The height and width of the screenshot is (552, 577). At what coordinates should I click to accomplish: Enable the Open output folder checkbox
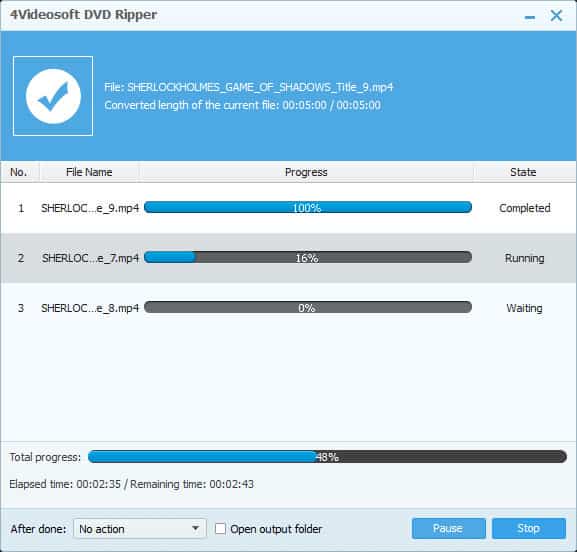point(220,528)
